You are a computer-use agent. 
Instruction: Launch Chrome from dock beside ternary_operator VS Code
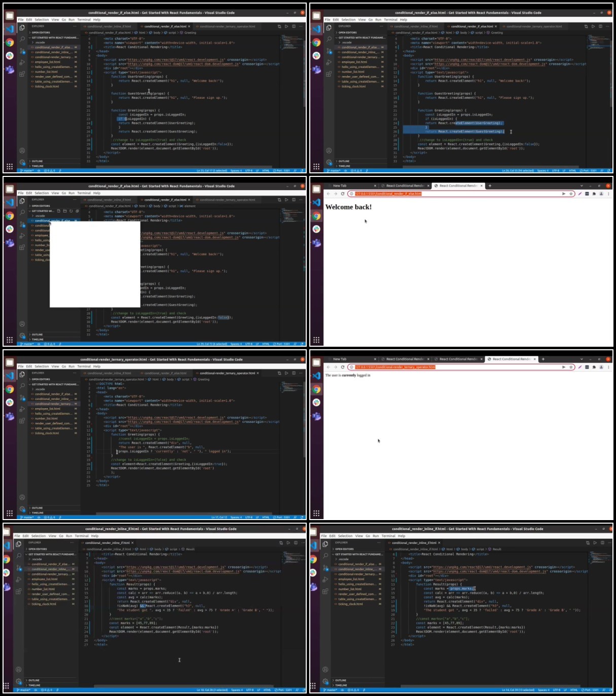(x=10, y=389)
